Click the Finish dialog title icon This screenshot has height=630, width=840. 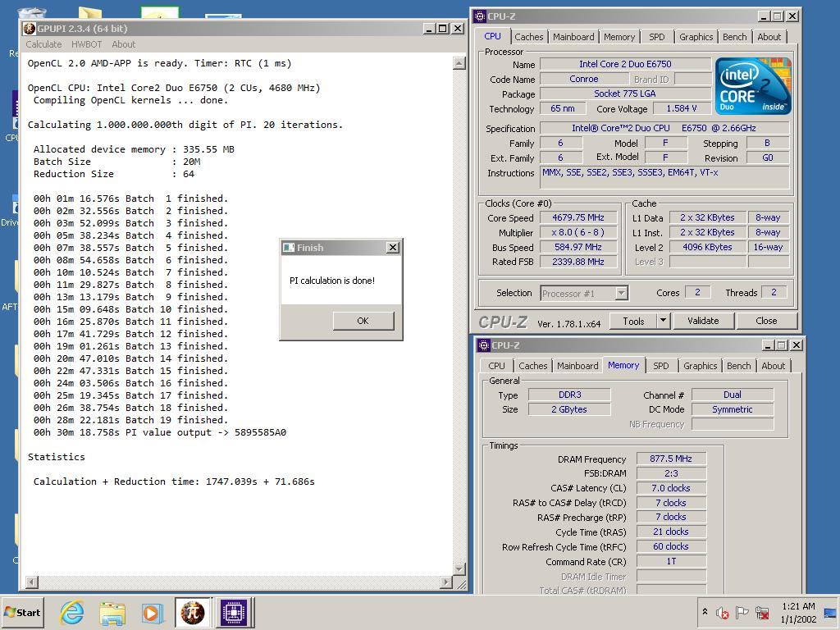click(x=289, y=248)
